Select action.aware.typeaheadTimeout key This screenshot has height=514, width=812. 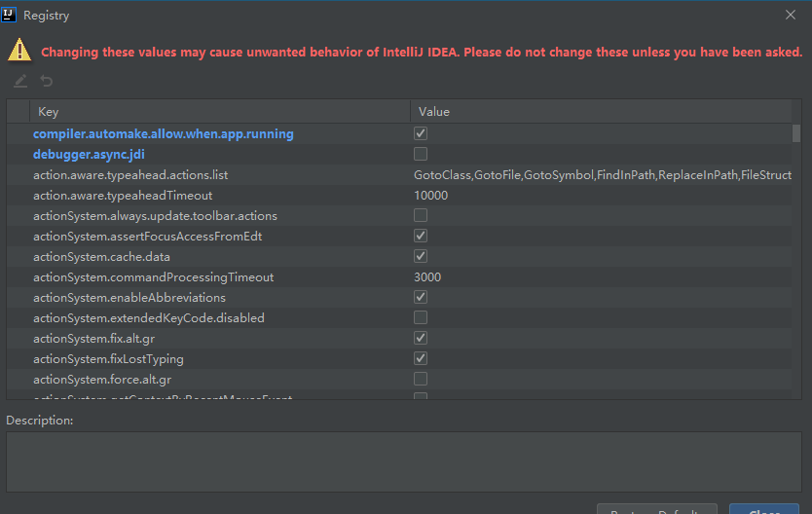click(123, 195)
